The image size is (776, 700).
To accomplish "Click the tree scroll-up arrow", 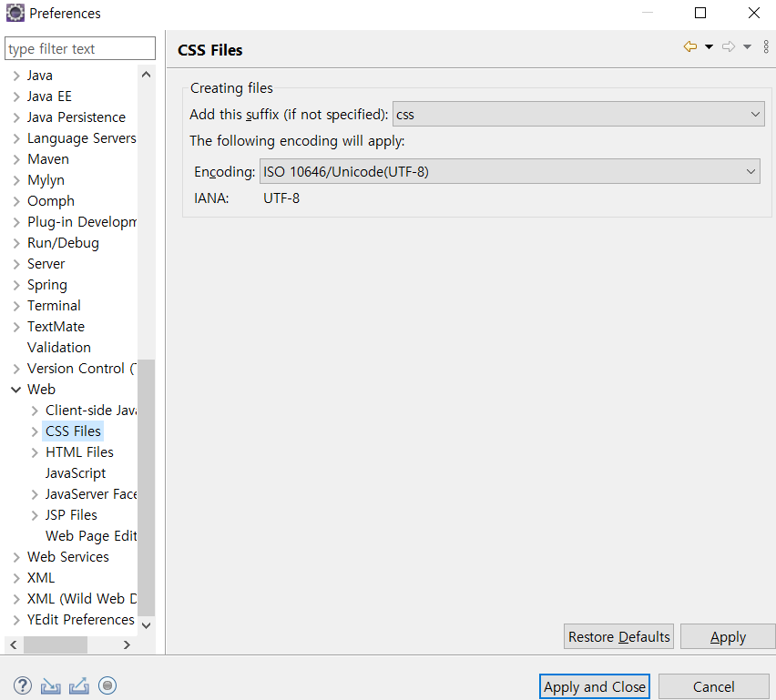I will click(146, 75).
